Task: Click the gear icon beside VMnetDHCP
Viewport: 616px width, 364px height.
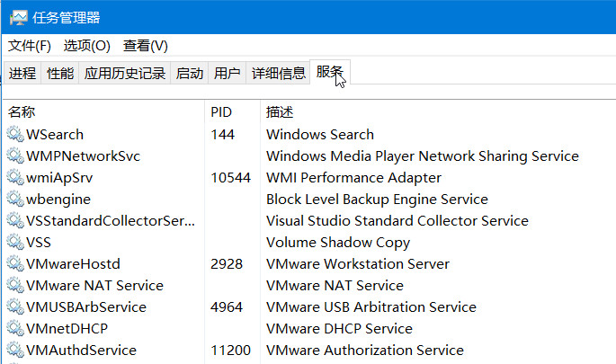Action: coord(15,329)
